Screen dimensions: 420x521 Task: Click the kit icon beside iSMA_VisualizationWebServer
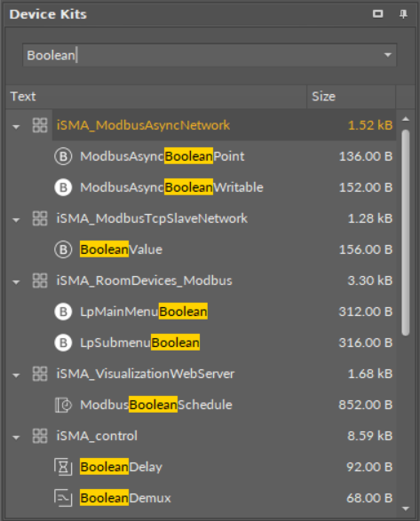[x=40, y=374]
